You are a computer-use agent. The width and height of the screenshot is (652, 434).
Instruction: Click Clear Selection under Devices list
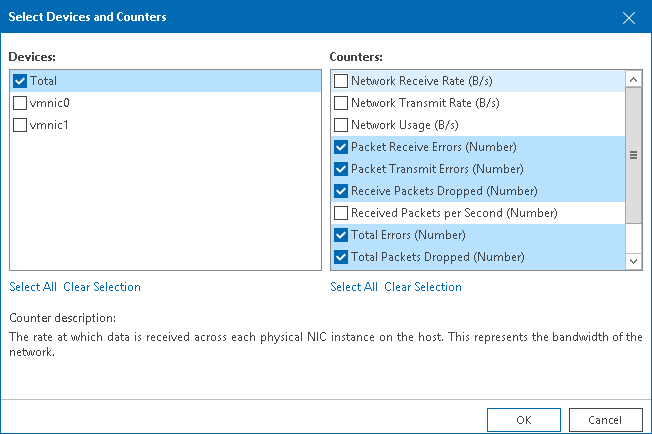click(x=102, y=287)
